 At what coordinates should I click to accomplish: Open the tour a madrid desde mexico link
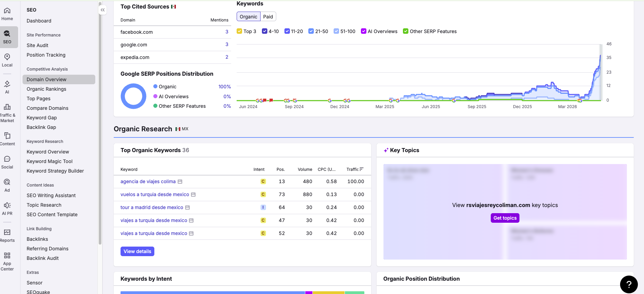click(x=152, y=207)
